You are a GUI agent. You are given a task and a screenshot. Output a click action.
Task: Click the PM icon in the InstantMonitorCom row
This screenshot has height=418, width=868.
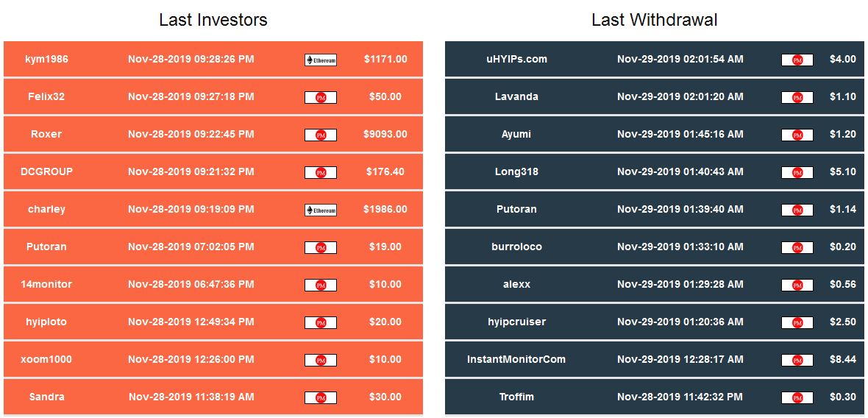click(x=797, y=360)
